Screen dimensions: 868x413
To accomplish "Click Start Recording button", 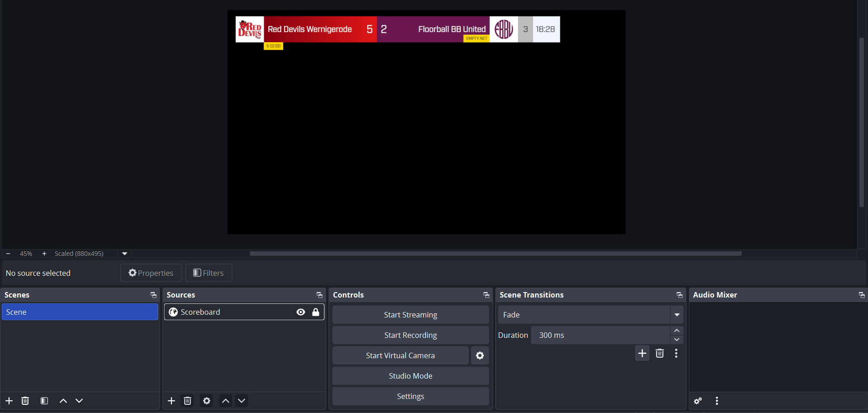I will 410,335.
